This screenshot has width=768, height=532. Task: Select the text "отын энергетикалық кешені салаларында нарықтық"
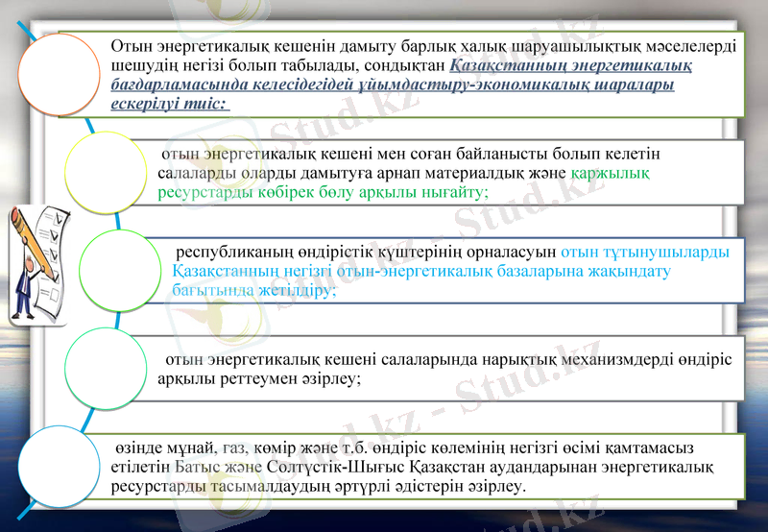tap(361, 359)
